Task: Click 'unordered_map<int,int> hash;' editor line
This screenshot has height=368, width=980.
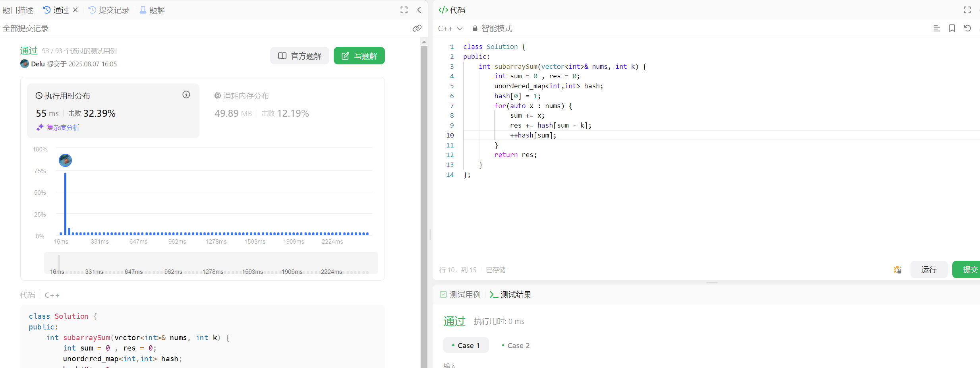Action: [x=549, y=86]
